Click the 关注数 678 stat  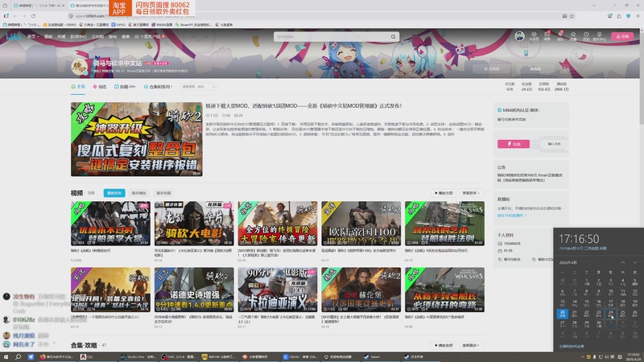510,87
